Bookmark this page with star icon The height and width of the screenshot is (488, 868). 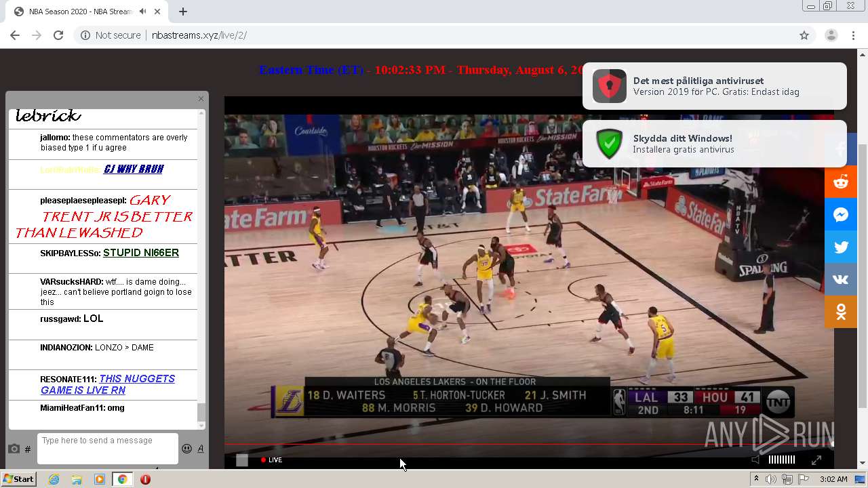click(x=804, y=35)
